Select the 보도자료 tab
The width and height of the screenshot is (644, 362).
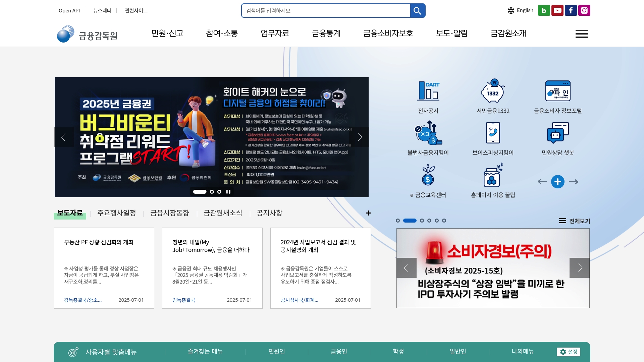pyautogui.click(x=70, y=213)
